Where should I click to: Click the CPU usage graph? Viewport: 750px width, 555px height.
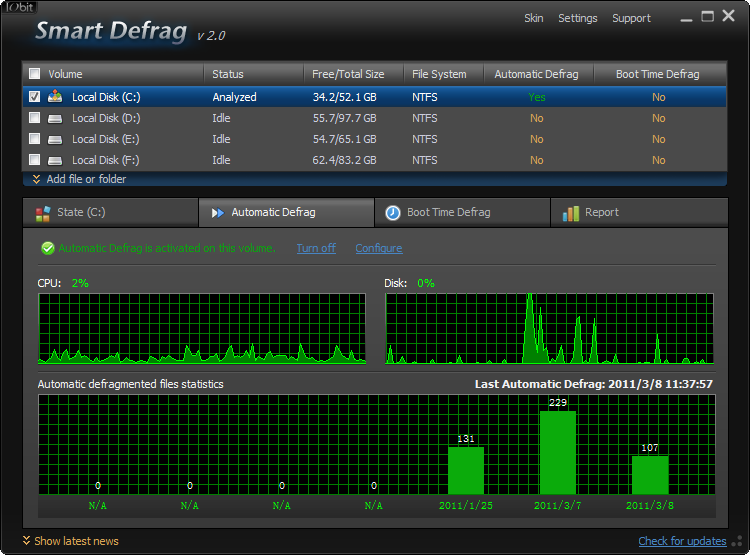[202, 329]
